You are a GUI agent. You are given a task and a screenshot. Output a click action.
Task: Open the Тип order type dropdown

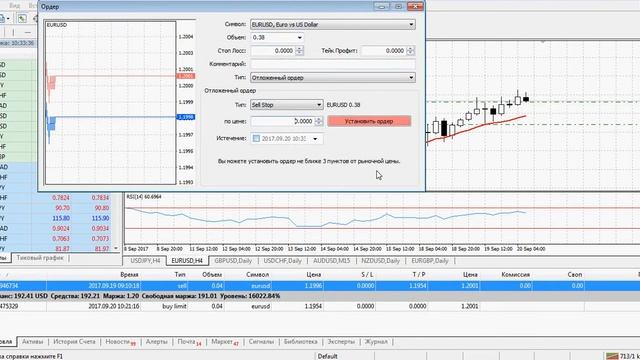(333, 78)
